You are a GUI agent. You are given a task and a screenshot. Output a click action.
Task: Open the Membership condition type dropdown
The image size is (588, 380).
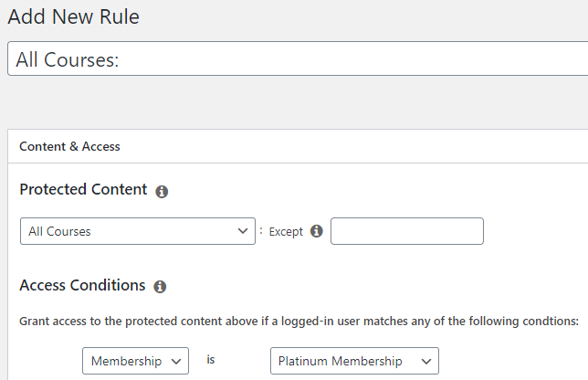coord(135,361)
